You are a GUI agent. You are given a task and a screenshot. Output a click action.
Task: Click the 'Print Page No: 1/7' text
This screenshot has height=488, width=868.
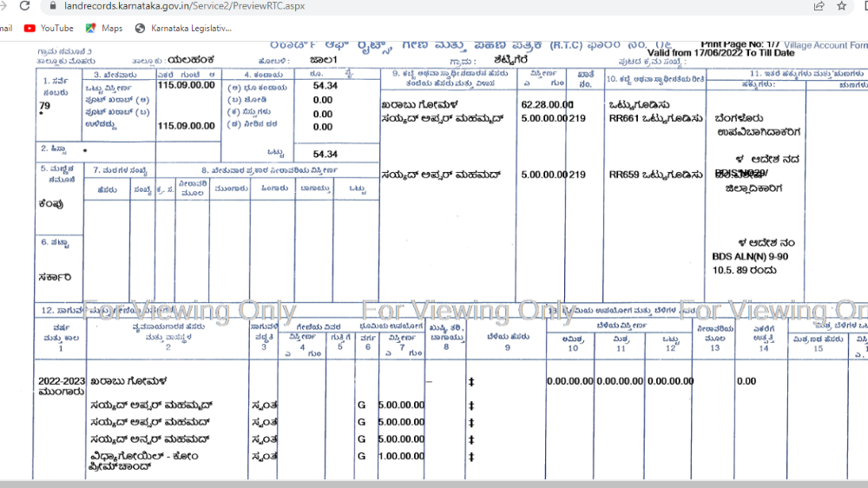[738, 43]
